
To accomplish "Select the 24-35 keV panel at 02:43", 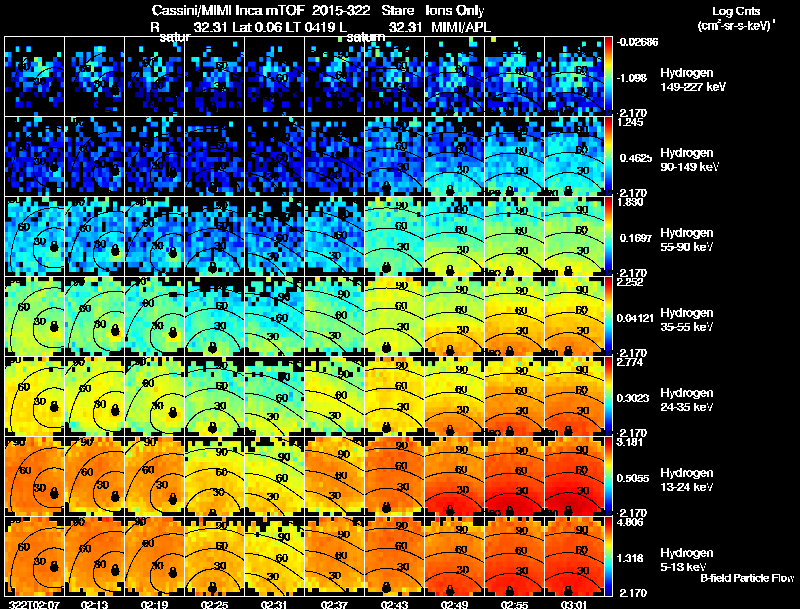I will (x=394, y=396).
